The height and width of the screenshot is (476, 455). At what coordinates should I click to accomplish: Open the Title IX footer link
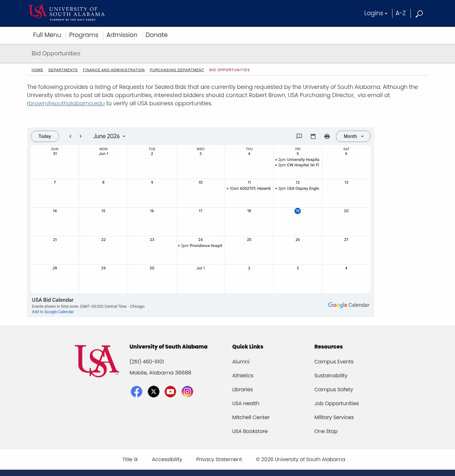pos(130,459)
